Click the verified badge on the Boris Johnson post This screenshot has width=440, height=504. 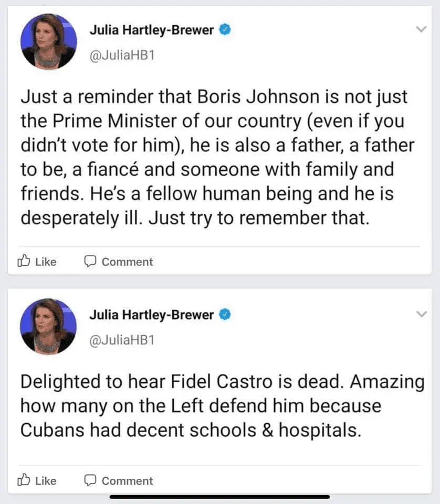pyautogui.click(x=225, y=30)
